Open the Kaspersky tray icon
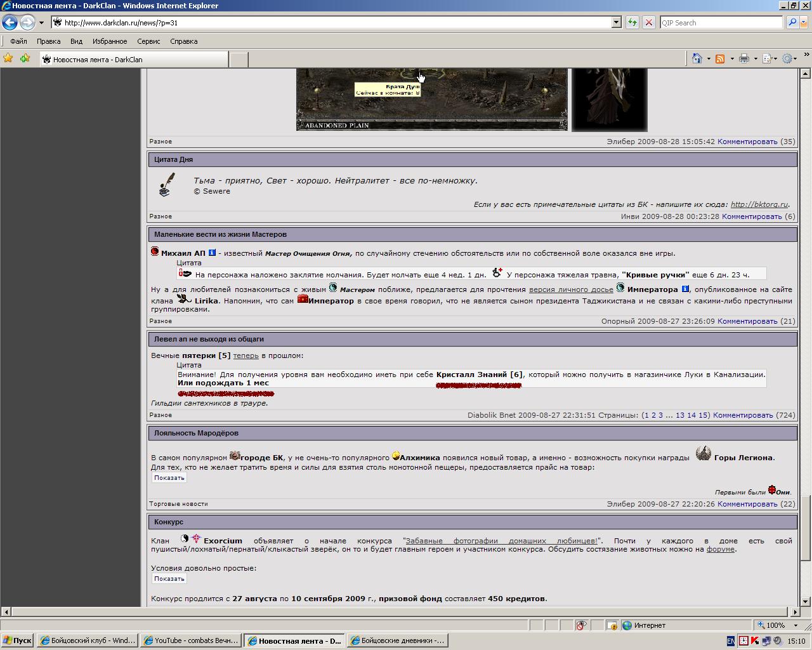 [755, 641]
